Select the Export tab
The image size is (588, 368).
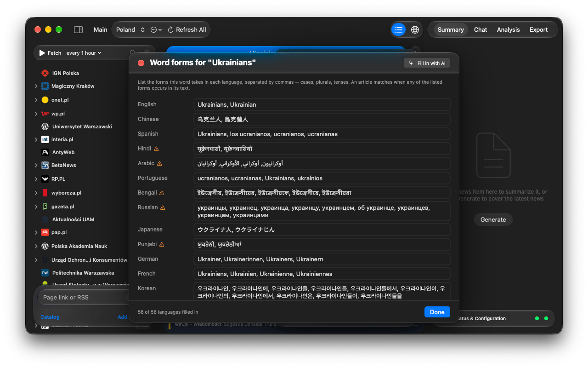pos(538,30)
